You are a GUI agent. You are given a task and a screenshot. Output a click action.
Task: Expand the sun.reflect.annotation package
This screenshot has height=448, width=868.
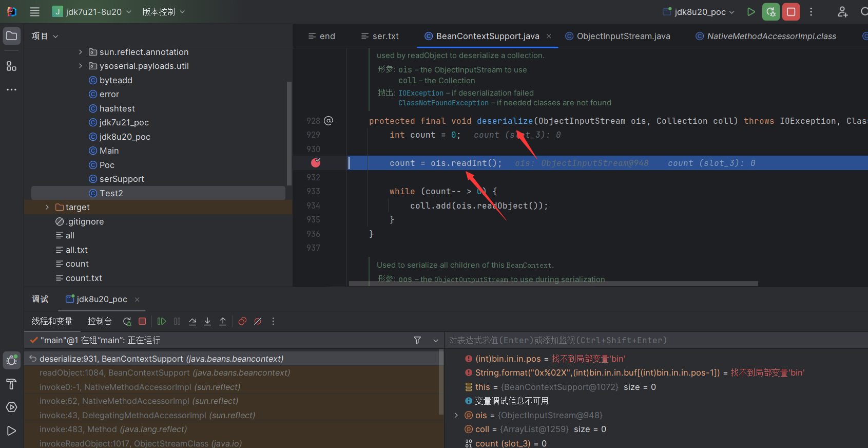[81, 52]
